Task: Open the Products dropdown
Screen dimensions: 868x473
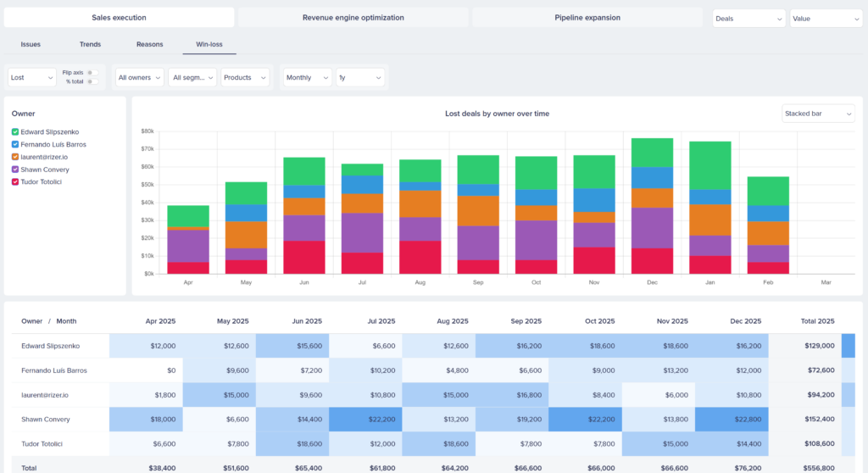Action: [245, 78]
